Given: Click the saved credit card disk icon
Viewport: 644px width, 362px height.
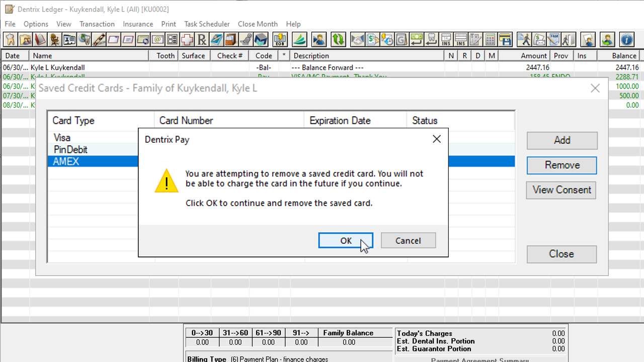Looking at the screenshot, I should pyautogui.click(x=505, y=39).
